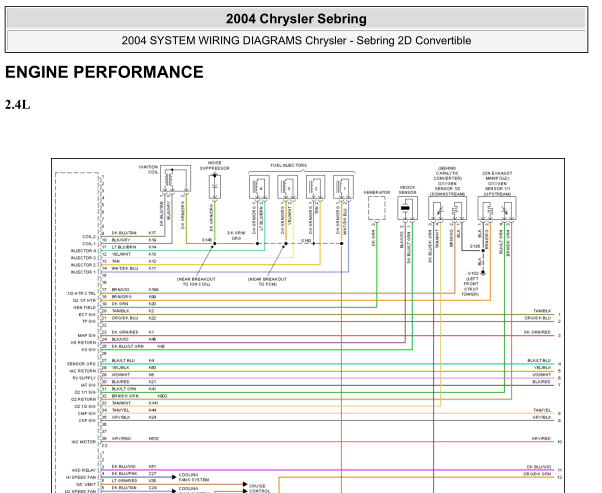The height and width of the screenshot is (493, 602).
Task: Click the 'GENERATOR' label text
Action: click(x=377, y=192)
